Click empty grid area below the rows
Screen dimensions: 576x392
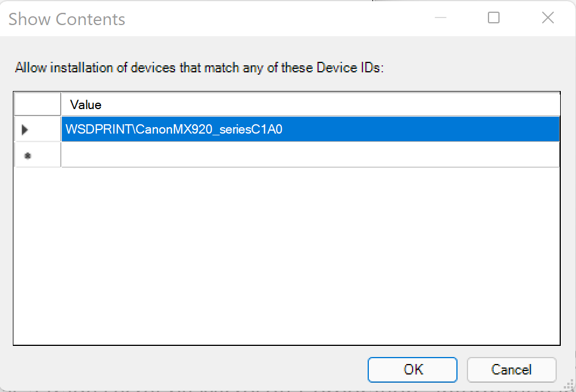tap(286, 257)
